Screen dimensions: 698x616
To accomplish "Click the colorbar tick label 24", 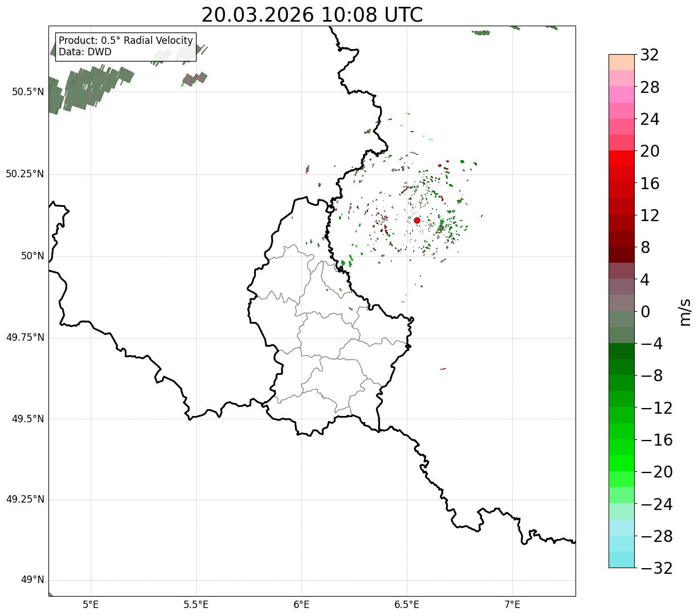I will (650, 119).
